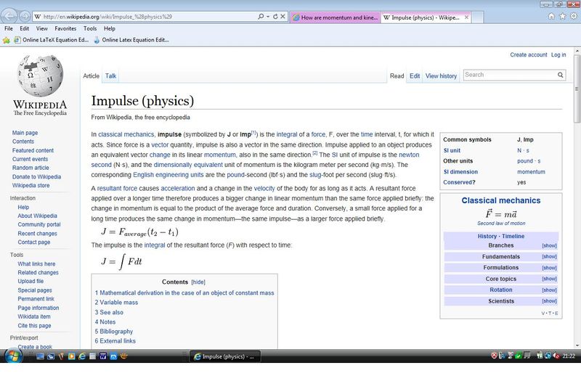Image resolution: width=581 pixels, height=392 pixels.
Task: Show the Scientists section
Action: pyautogui.click(x=549, y=301)
